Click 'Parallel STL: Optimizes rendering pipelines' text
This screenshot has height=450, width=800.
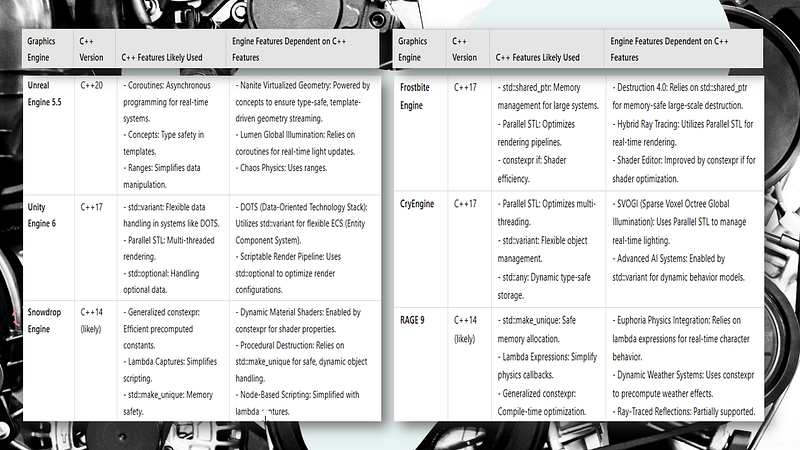coord(536,133)
